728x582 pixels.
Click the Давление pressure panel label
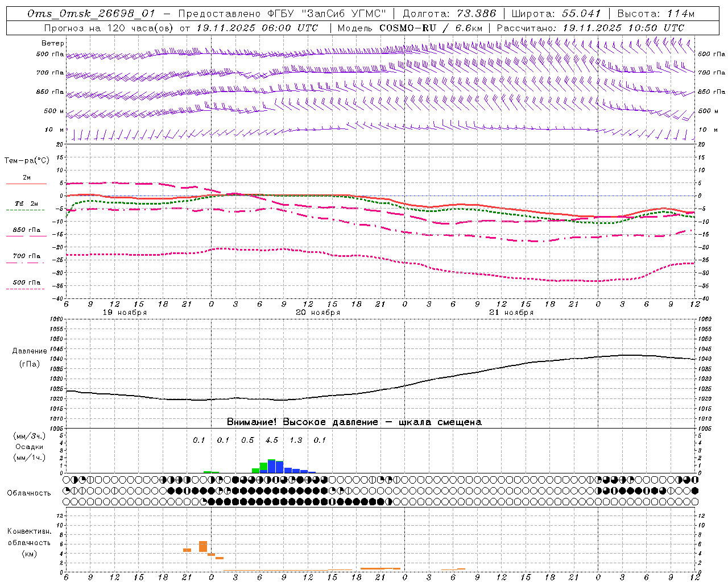30,351
